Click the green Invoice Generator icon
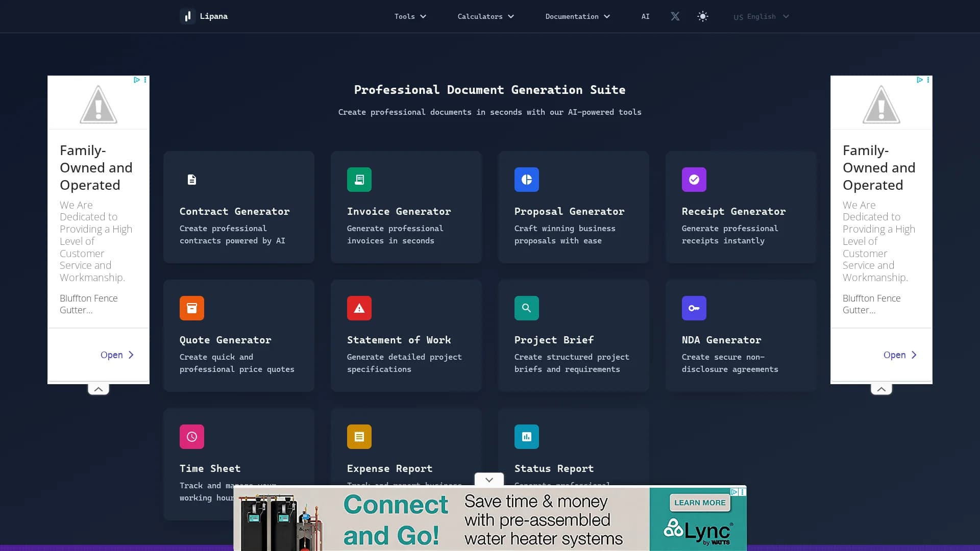 359,180
